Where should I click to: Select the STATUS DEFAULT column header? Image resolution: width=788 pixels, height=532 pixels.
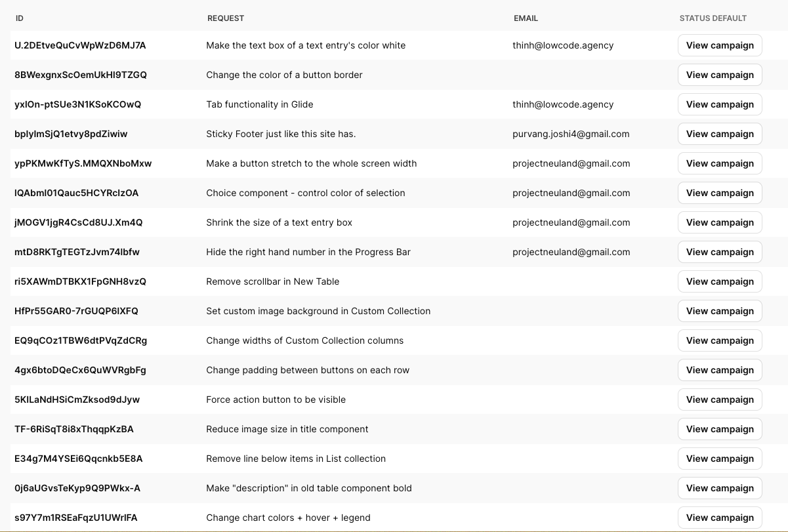pyautogui.click(x=713, y=18)
